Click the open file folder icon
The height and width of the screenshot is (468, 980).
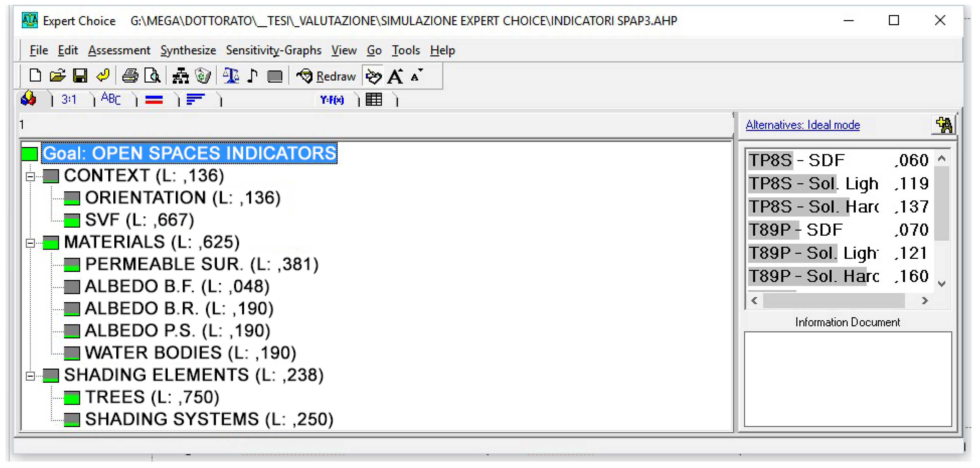pos(58,76)
